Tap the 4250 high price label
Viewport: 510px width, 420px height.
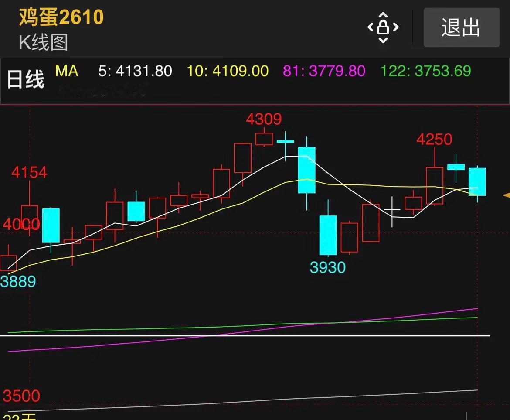click(x=434, y=139)
